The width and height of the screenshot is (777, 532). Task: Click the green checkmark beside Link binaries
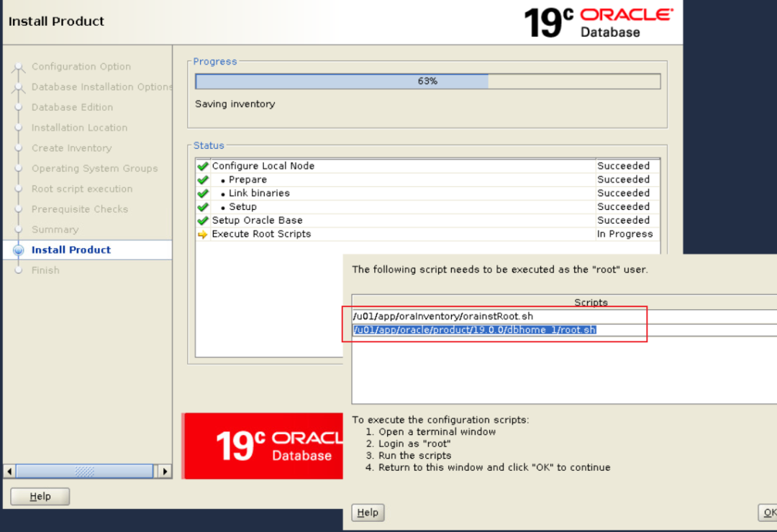coord(202,193)
